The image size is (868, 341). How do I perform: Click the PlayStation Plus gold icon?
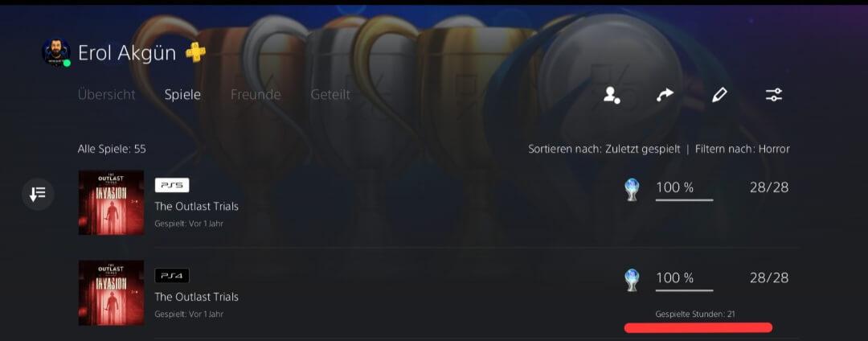point(195,53)
